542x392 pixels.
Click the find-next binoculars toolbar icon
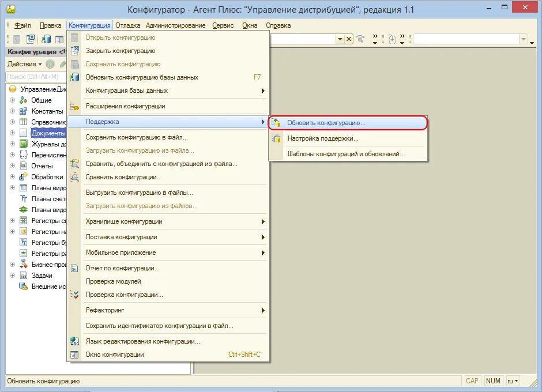(x=360, y=39)
